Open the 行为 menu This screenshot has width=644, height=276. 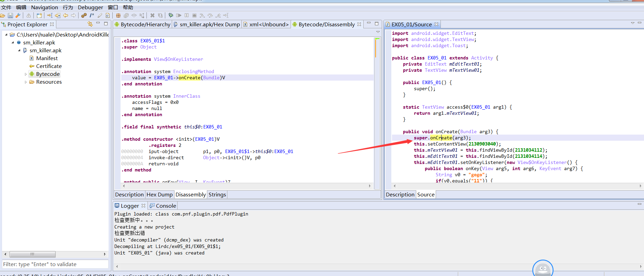coord(68,7)
